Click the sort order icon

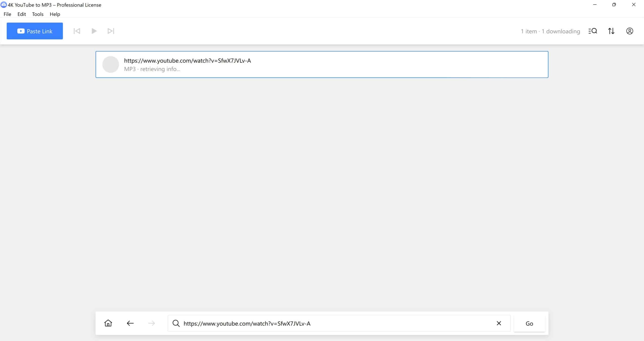tap(611, 31)
